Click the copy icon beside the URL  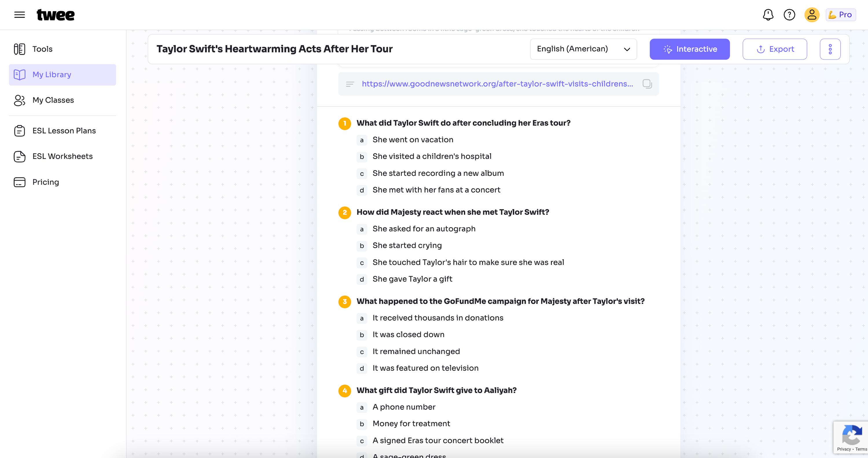coord(647,84)
